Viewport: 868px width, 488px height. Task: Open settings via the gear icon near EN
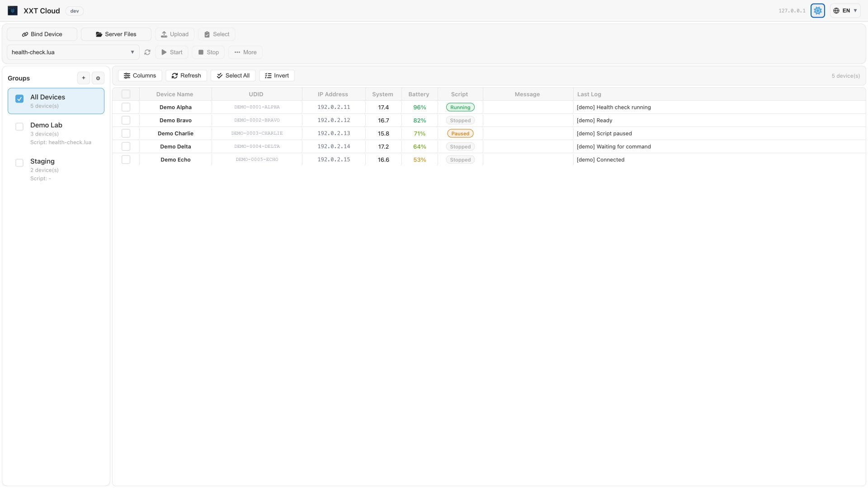tap(817, 11)
